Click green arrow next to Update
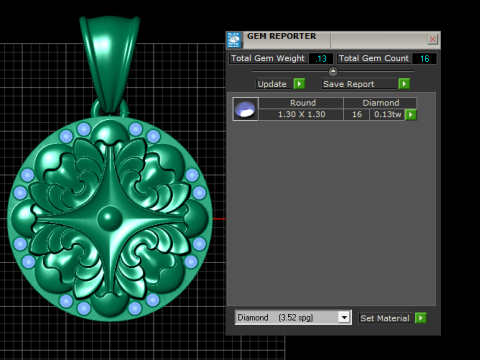 (299, 84)
